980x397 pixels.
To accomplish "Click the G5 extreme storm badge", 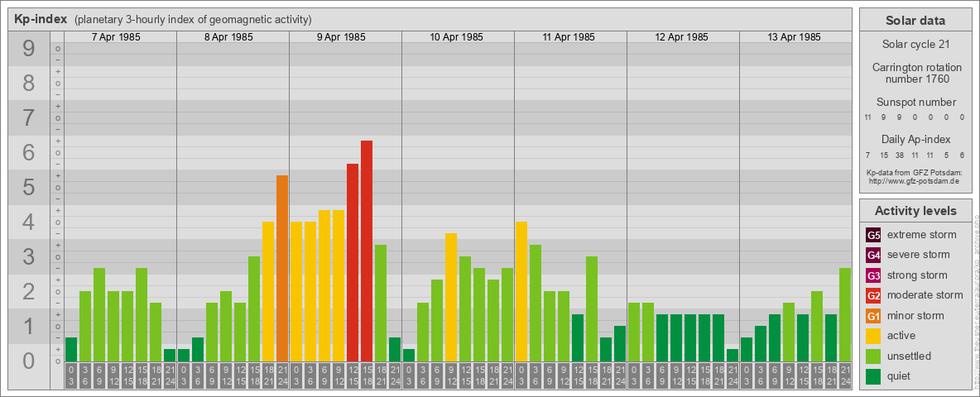I will coord(874,236).
